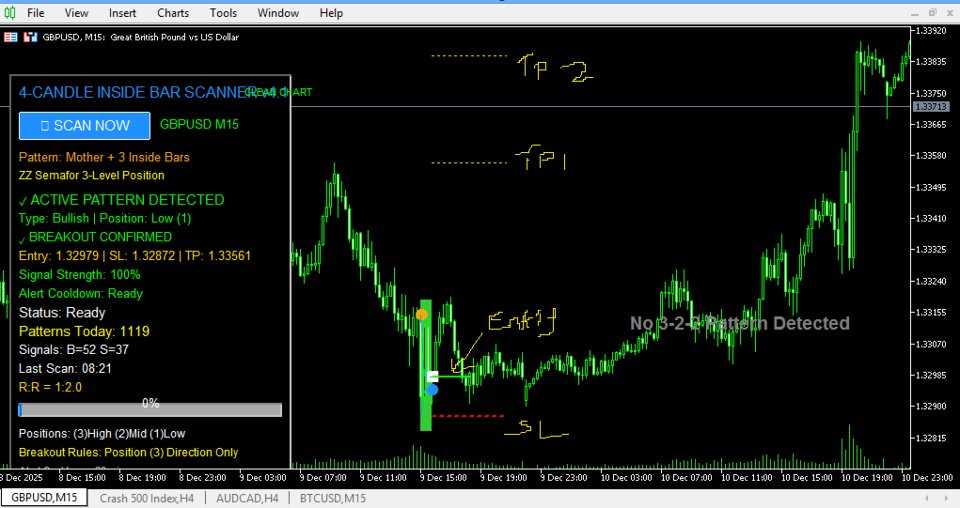Click the BREAKOUT CONFIRMED line

pos(95,237)
